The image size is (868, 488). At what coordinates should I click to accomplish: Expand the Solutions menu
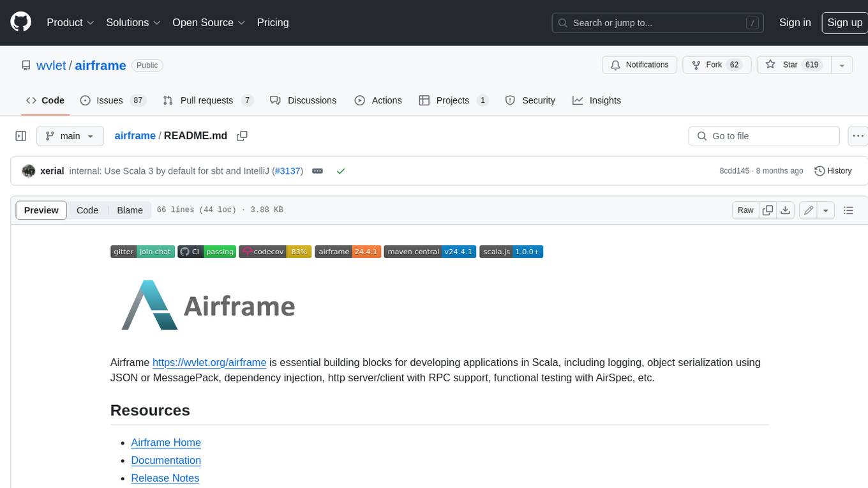[x=133, y=22]
